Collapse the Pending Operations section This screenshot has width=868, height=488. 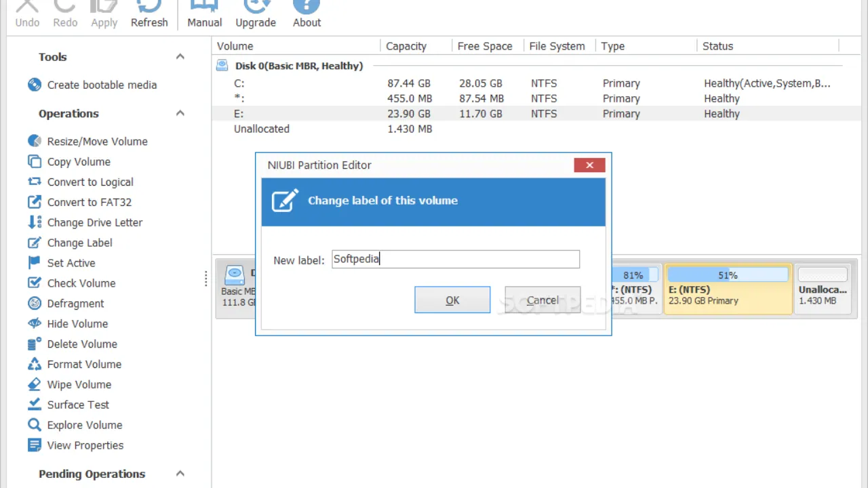pos(180,474)
